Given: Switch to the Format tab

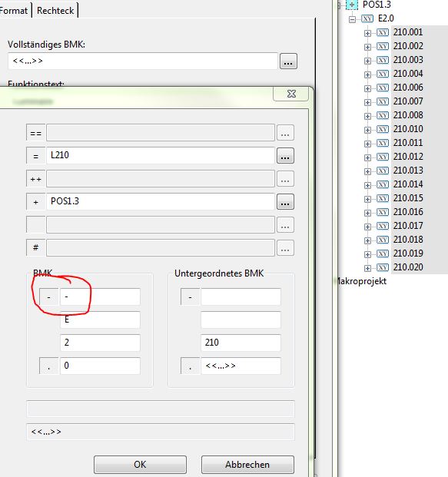Looking at the screenshot, I should click(x=14, y=11).
